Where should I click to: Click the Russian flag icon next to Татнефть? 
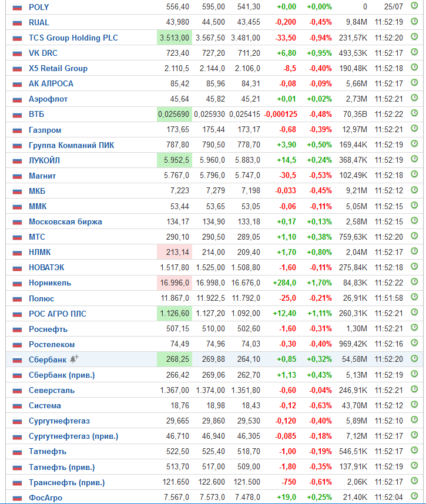[x=18, y=452]
